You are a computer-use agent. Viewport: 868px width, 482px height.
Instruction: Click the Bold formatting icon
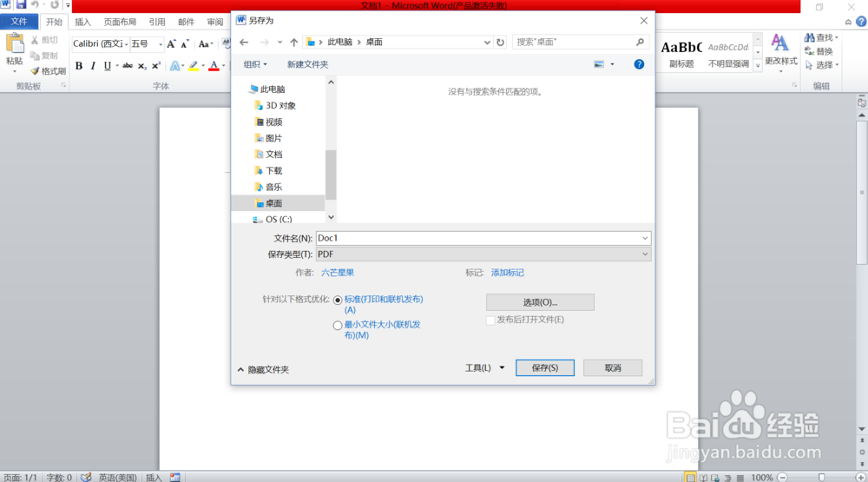[x=79, y=66]
